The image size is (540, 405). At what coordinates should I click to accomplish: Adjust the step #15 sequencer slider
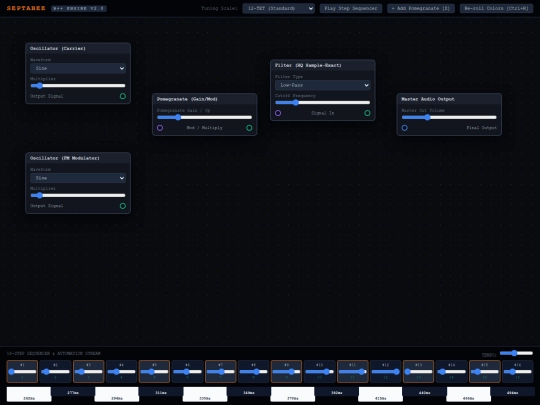click(x=485, y=372)
